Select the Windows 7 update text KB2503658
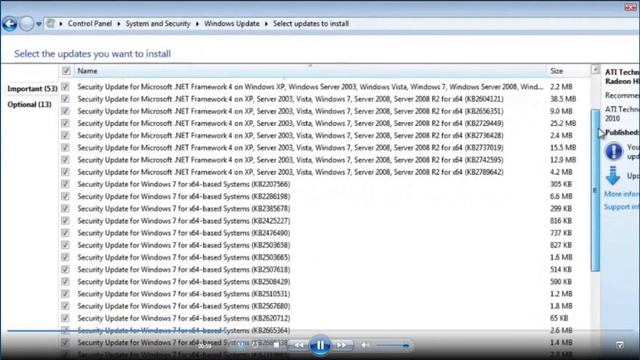Viewport: 640px width, 360px height. point(184,245)
